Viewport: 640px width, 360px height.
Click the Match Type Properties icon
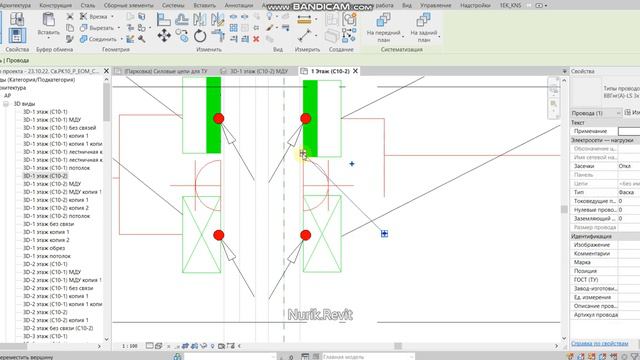70,39
